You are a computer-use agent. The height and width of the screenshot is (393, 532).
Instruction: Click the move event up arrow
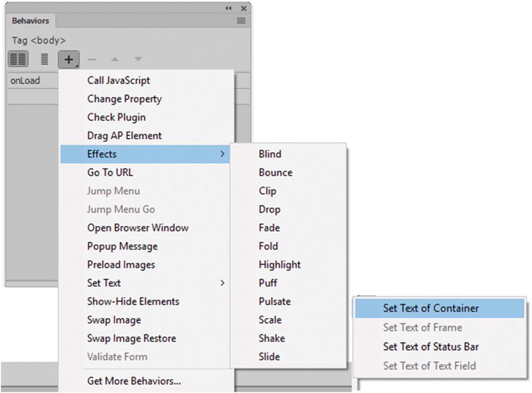tap(115, 59)
